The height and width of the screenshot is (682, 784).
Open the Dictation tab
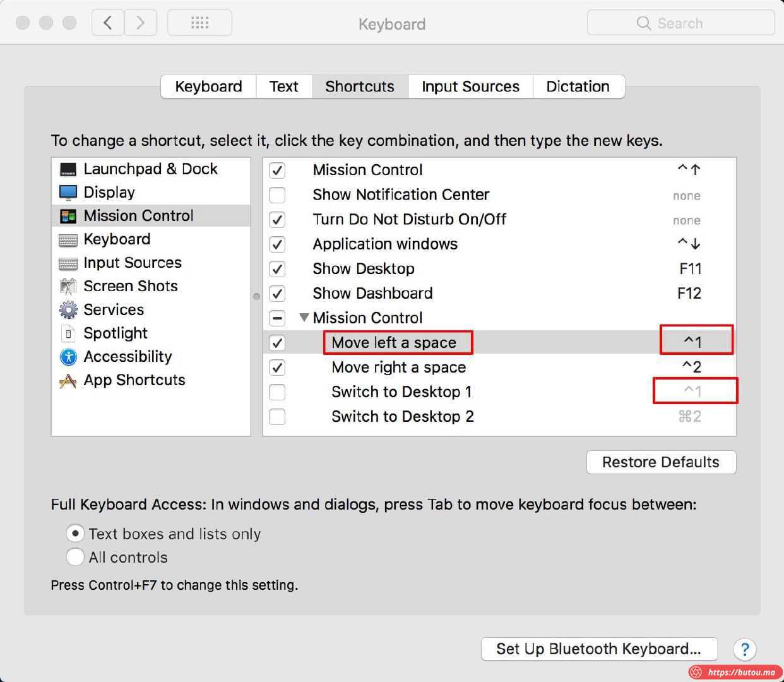point(578,87)
